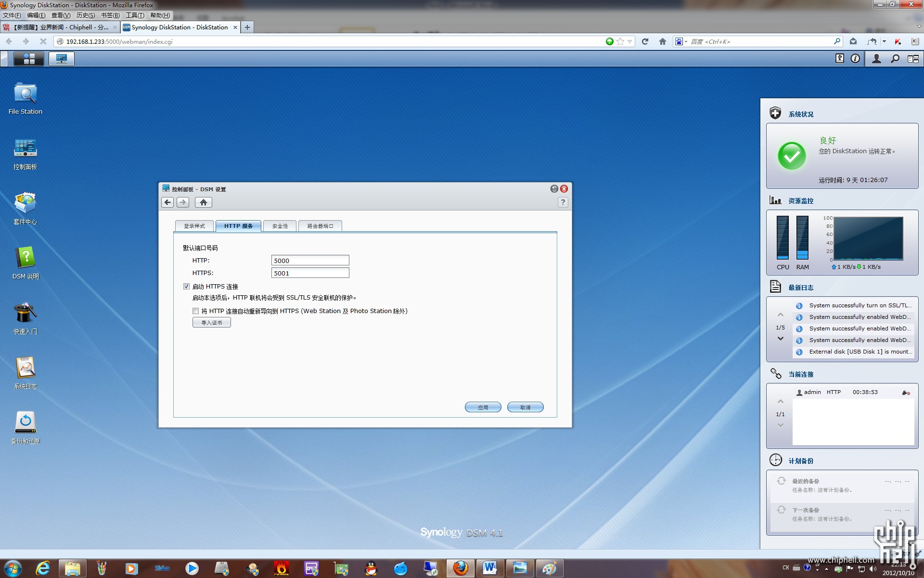Go back in control panel dialog

[167, 202]
